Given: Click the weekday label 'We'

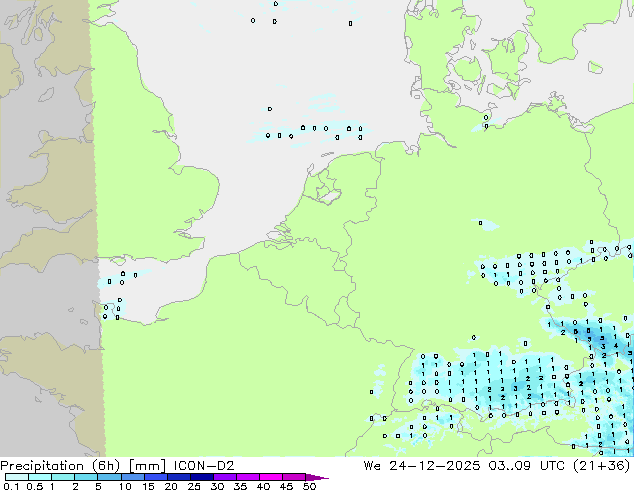Looking at the screenshot, I should tap(372, 466).
